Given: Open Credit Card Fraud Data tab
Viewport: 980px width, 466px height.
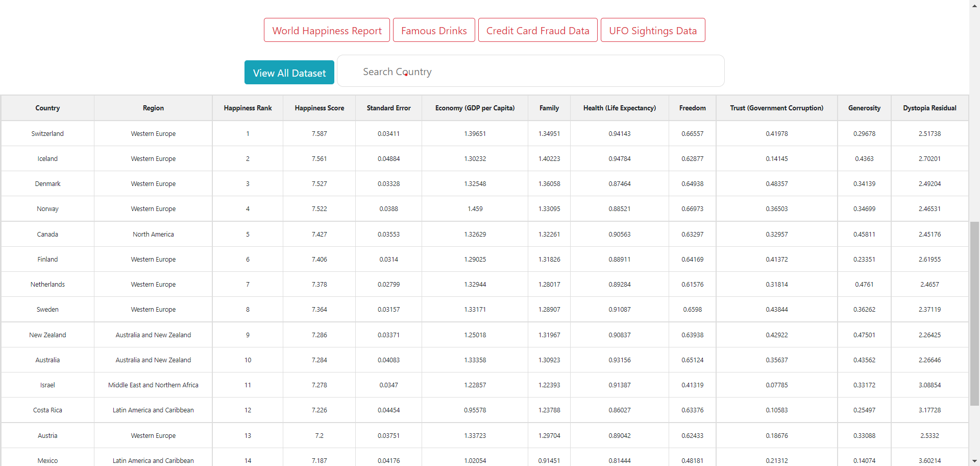Looking at the screenshot, I should (537, 30).
